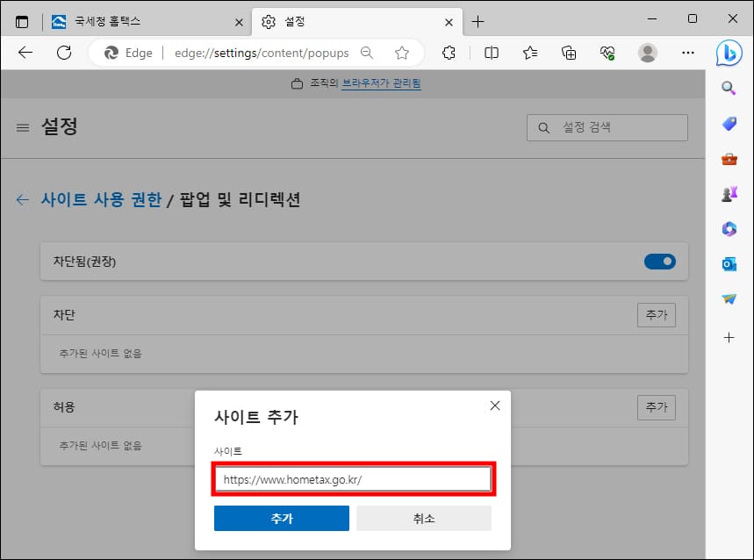Image resolution: width=754 pixels, height=560 pixels.
Task: Go back via 사이트 사용 권한 link
Action: tap(103, 199)
